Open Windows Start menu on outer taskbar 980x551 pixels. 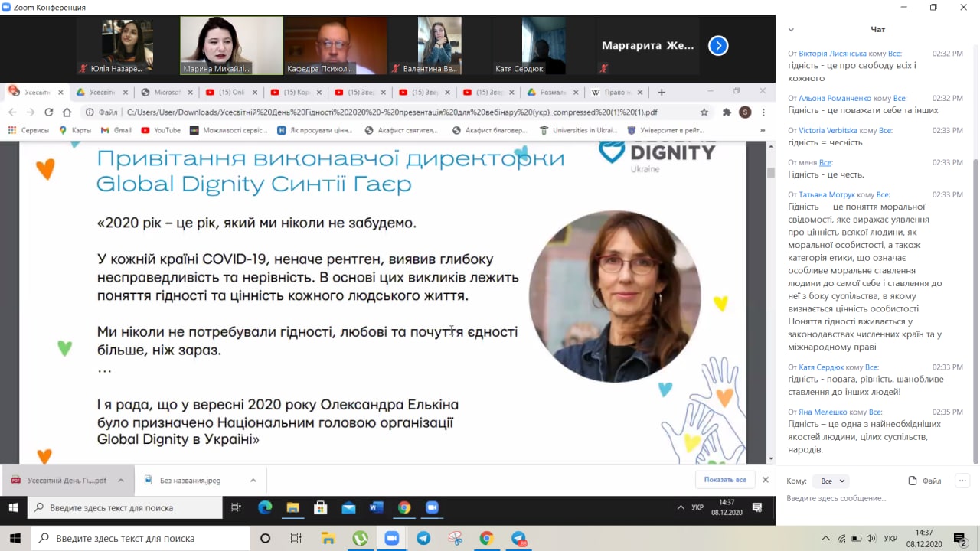pos(15,538)
